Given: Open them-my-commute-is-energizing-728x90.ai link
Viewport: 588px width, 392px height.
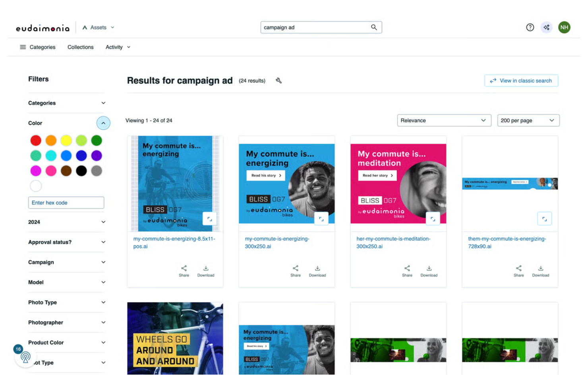Looking at the screenshot, I should (x=507, y=243).
